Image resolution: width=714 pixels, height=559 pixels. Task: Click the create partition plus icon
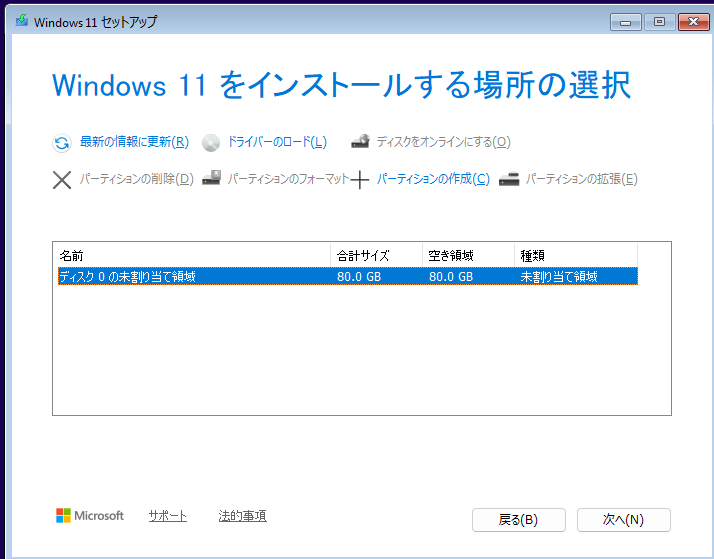[x=360, y=180]
